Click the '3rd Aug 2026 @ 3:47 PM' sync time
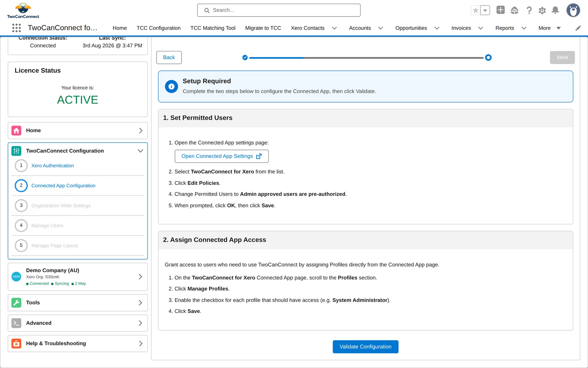The image size is (588, 368). point(112,46)
